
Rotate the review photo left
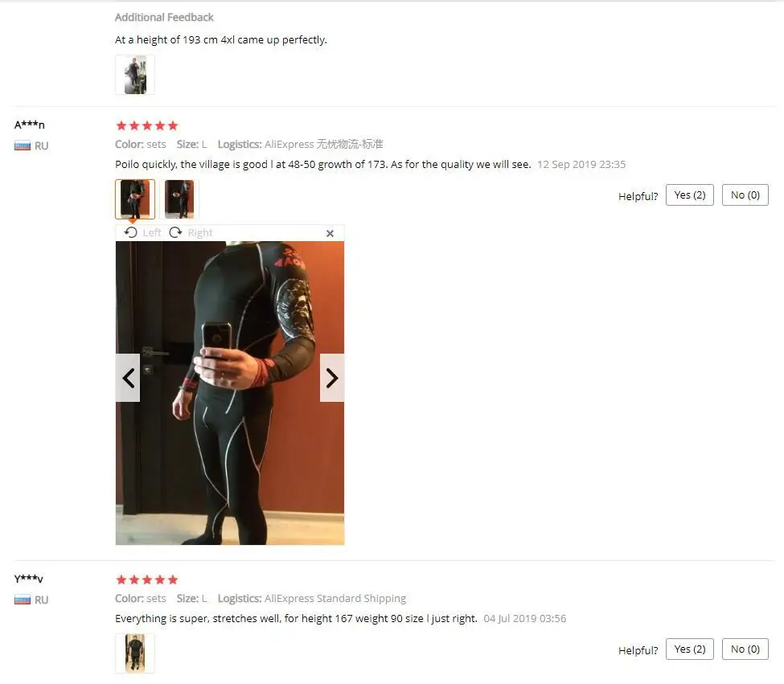coord(142,233)
